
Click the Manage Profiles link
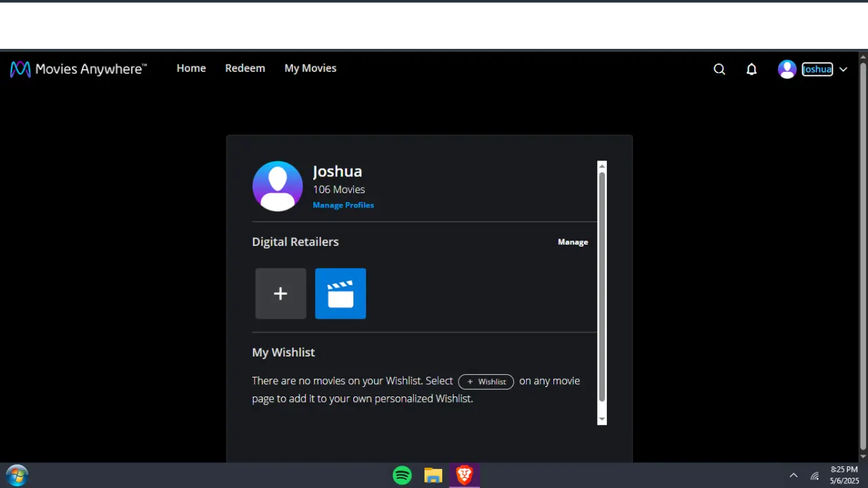coord(343,205)
